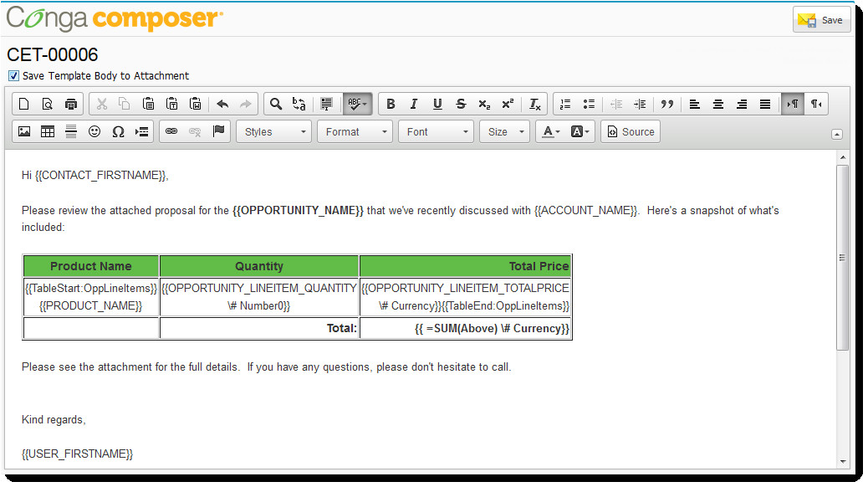Toggle bold formatting
The width and height of the screenshot is (868, 487).
pos(391,105)
